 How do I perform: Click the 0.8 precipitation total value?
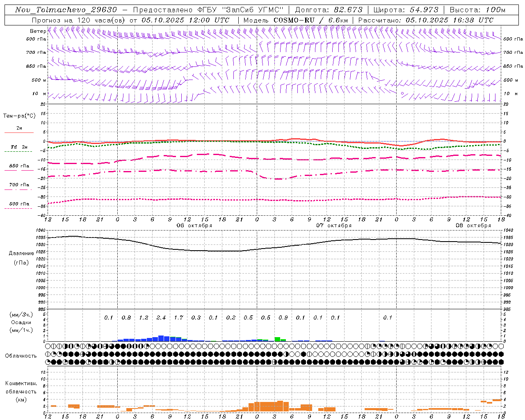(126, 318)
